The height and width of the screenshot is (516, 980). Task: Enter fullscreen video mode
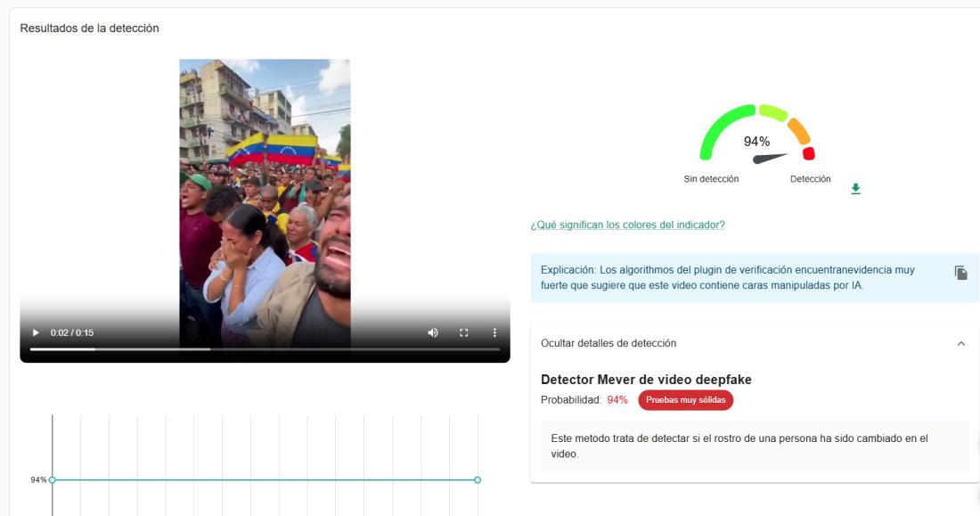[x=463, y=332]
